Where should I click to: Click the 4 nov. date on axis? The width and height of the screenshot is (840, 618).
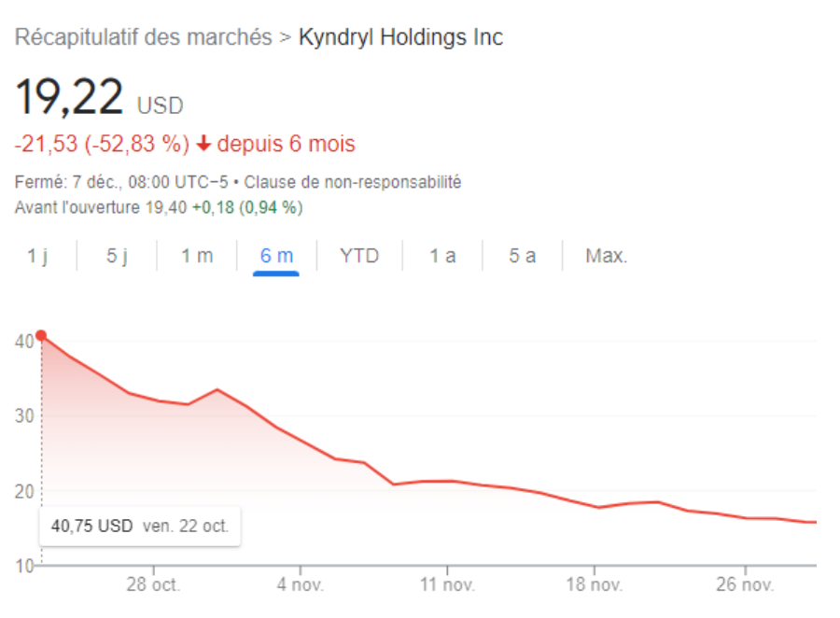[301, 585]
